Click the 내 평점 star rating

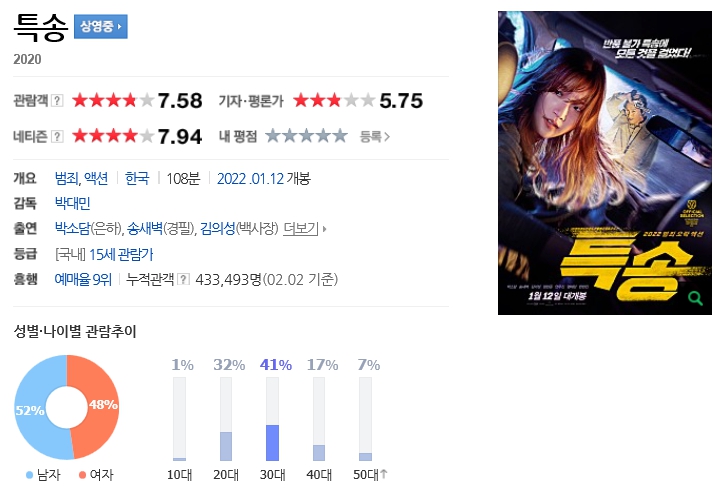click(306, 136)
